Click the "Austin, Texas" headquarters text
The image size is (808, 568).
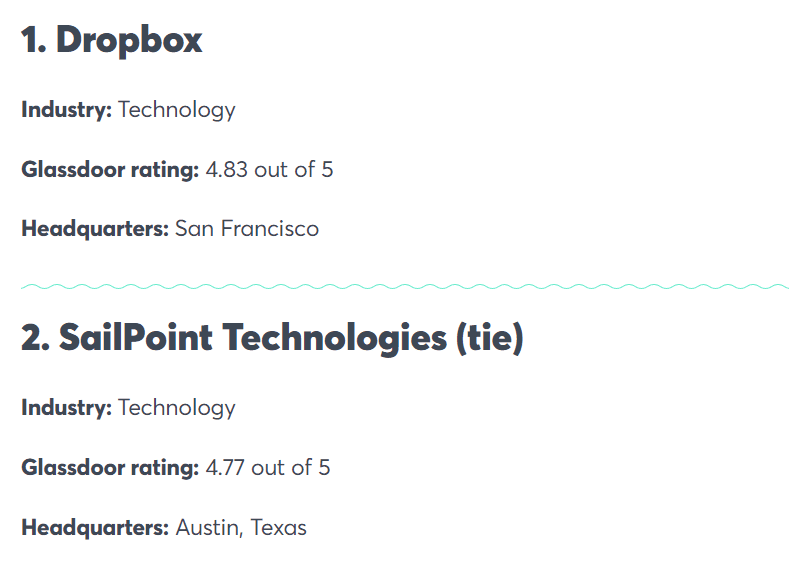pyautogui.click(x=241, y=527)
